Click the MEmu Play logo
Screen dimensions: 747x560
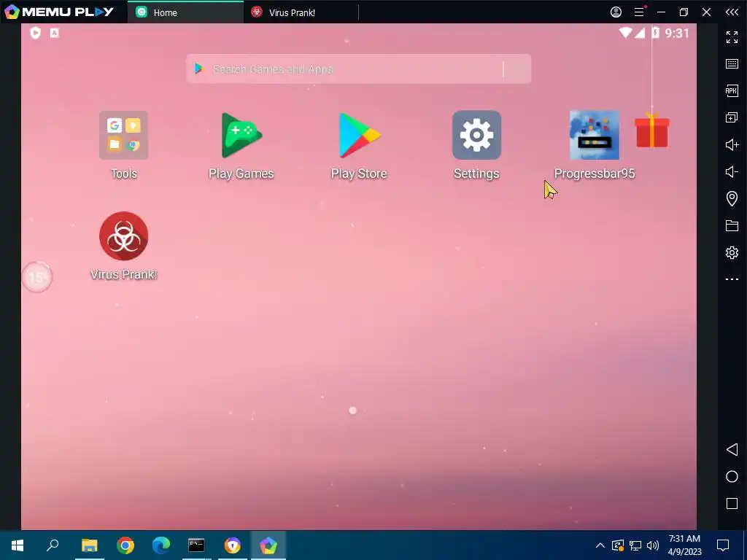(59, 12)
